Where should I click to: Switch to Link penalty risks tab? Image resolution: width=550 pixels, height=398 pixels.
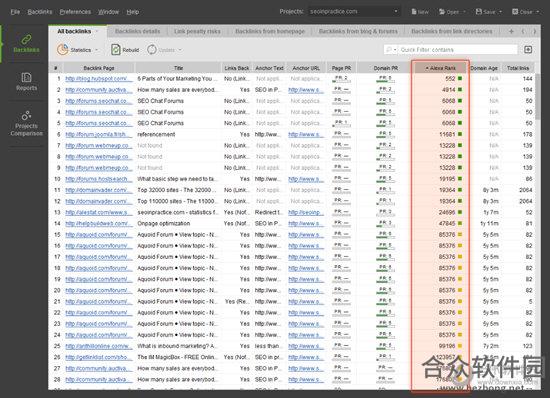[197, 31]
